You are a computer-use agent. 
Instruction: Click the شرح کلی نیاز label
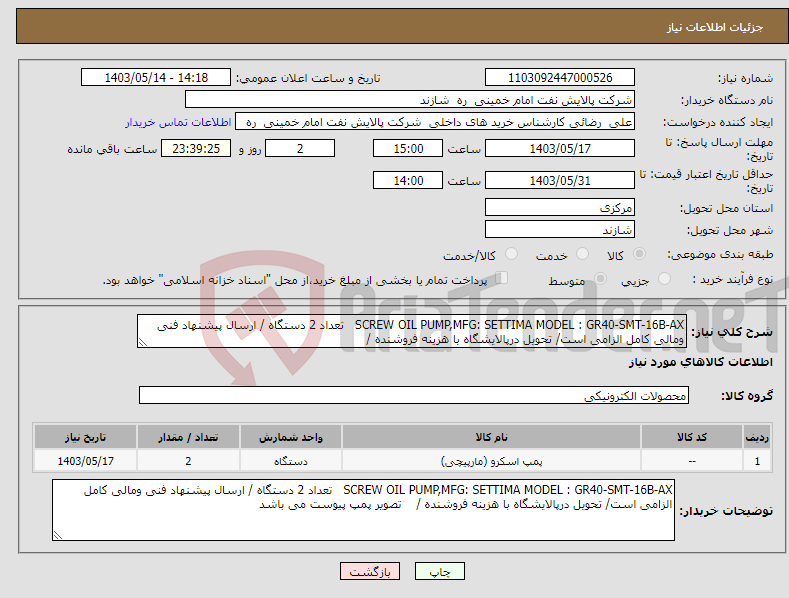click(732, 332)
